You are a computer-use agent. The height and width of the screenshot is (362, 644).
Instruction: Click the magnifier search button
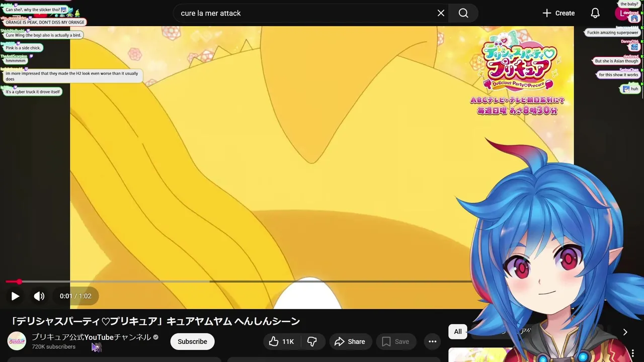click(x=463, y=13)
